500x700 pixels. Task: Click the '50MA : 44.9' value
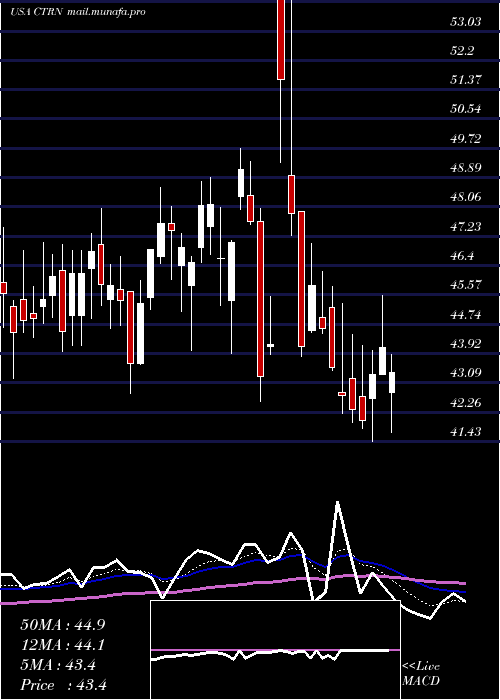tap(63, 625)
